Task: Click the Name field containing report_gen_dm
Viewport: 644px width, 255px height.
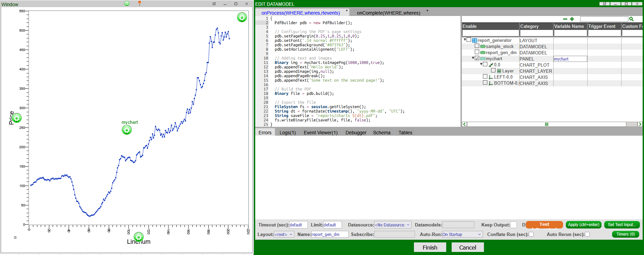Action: pyautogui.click(x=330, y=234)
